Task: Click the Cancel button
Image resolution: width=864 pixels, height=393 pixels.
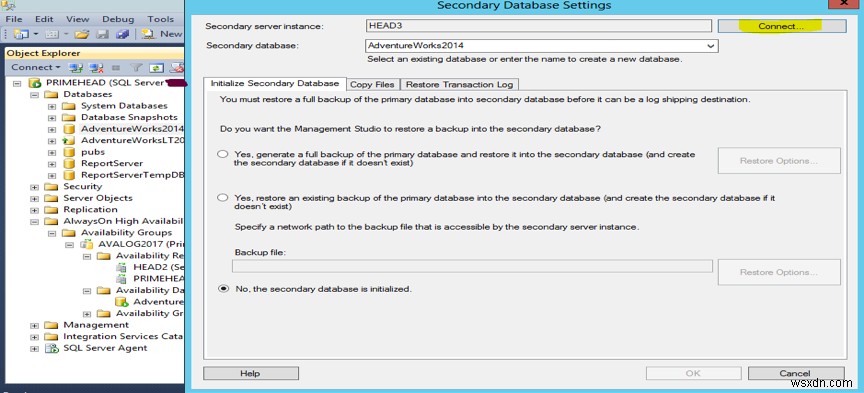Action: tap(796, 373)
